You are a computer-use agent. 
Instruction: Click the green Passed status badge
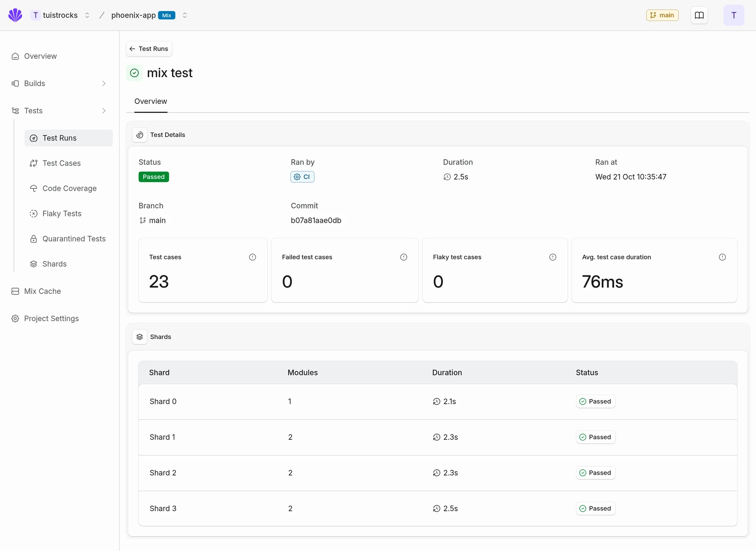[x=154, y=177]
